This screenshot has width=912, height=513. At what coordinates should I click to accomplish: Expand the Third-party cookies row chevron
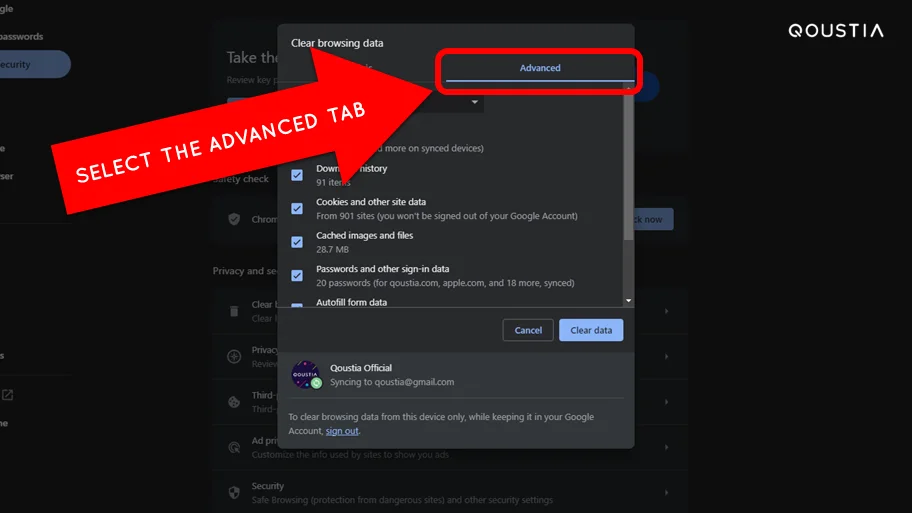pyautogui.click(x=667, y=402)
